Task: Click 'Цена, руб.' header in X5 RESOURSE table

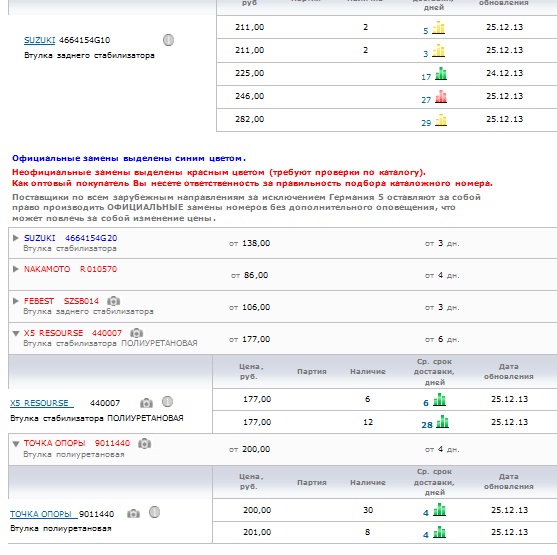Action: (251, 371)
